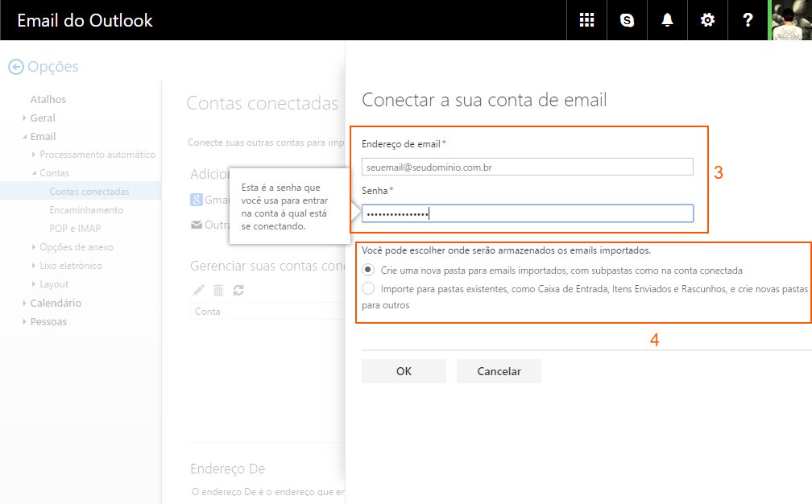Open the settings gear icon

(707, 20)
